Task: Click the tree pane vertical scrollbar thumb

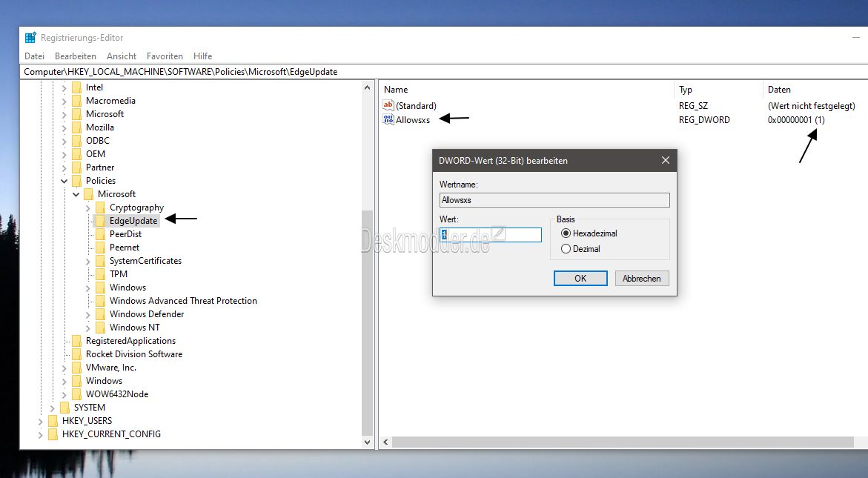Action: point(367,322)
